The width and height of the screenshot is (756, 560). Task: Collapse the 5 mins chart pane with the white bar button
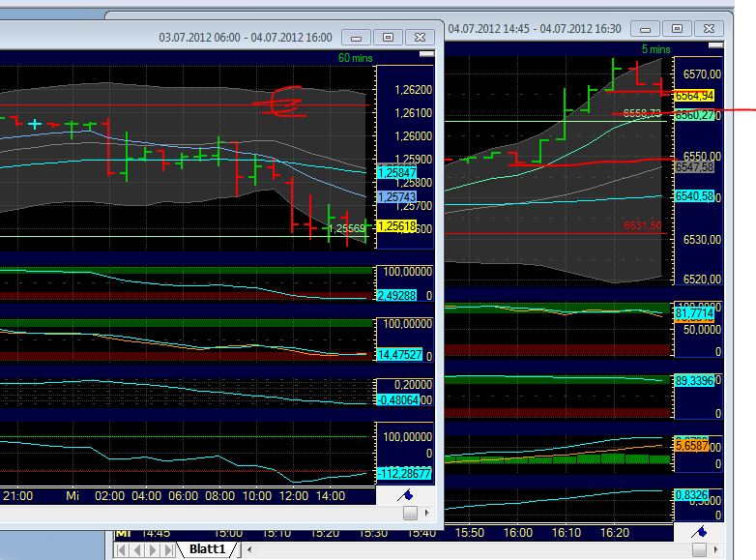coord(715,45)
